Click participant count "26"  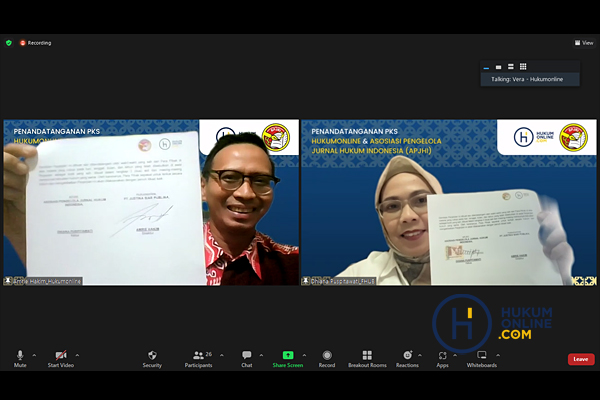(x=209, y=354)
